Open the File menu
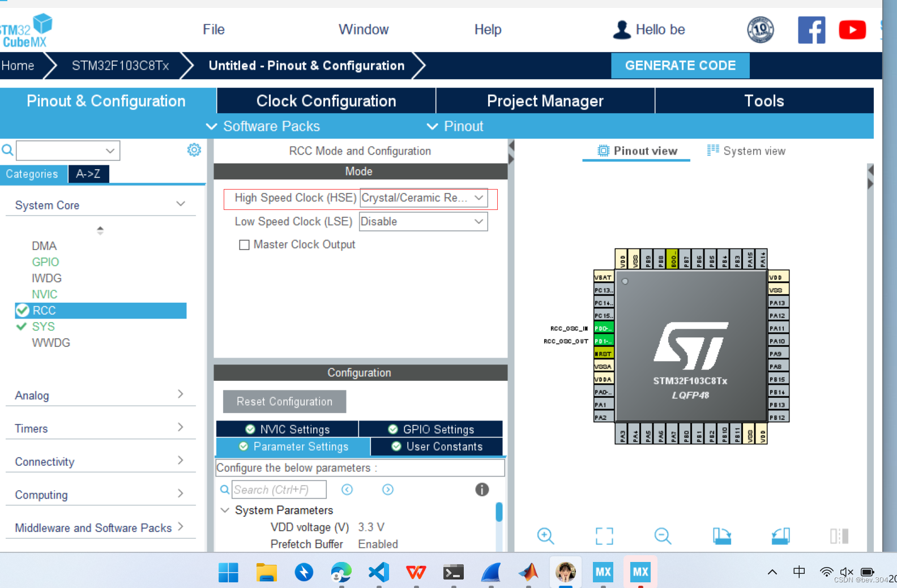 point(213,29)
